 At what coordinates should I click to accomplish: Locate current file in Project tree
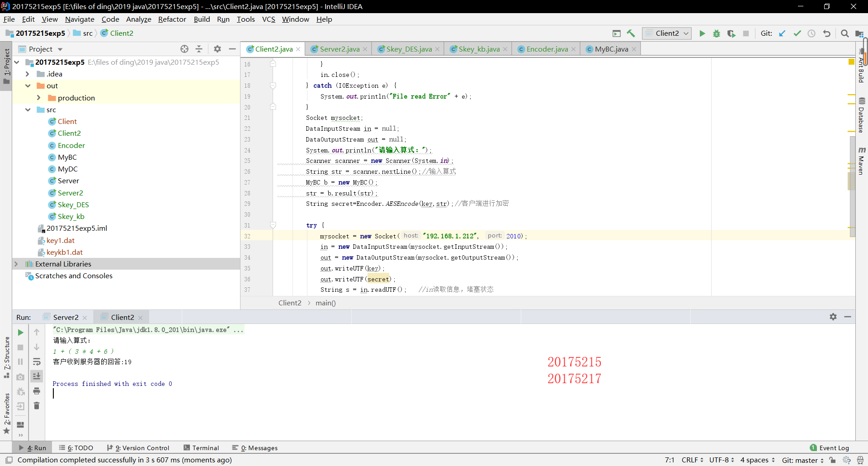click(184, 49)
